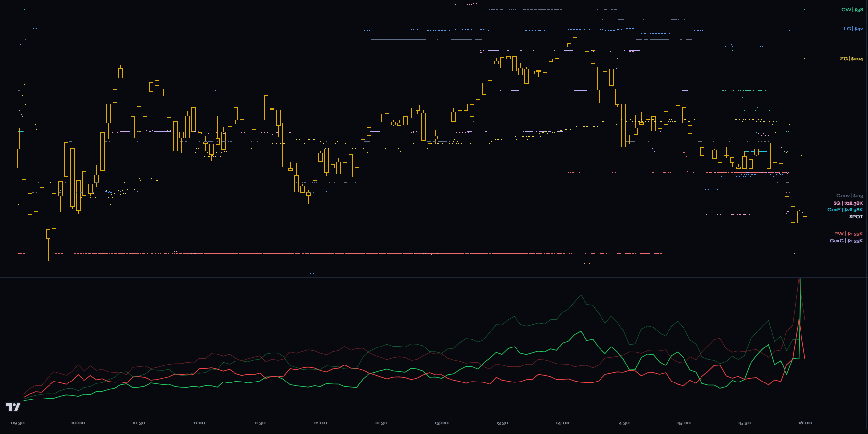This screenshot has width=868, height=434.
Task: Click the 13:30 time axis label
Action: point(502,423)
